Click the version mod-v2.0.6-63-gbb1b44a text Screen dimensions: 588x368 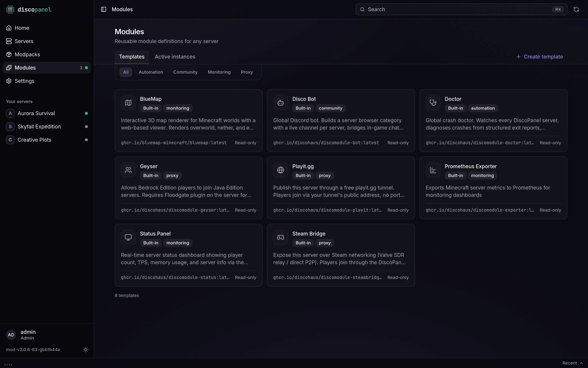coord(33,349)
